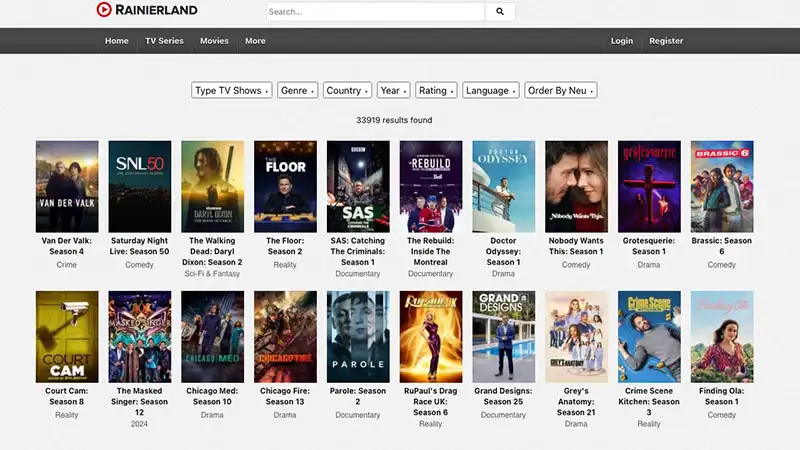Click the Register link
Screen dimensions: 800x450
tap(666, 41)
